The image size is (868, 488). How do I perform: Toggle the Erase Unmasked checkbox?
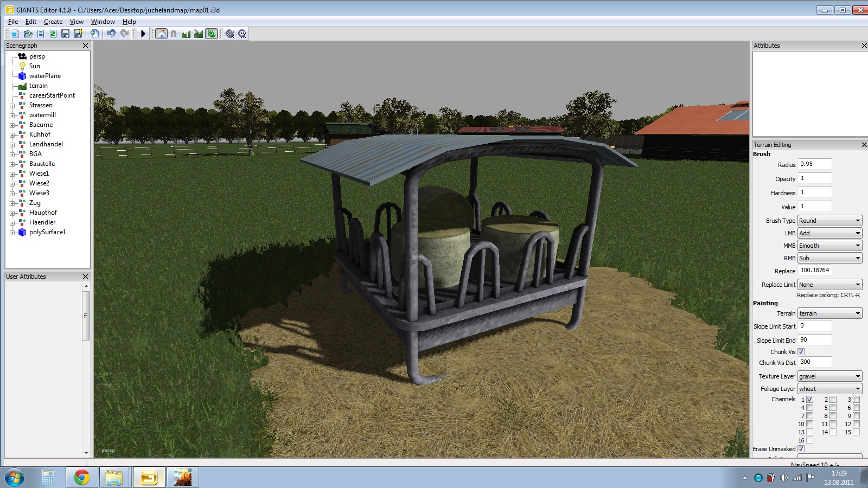coord(801,449)
